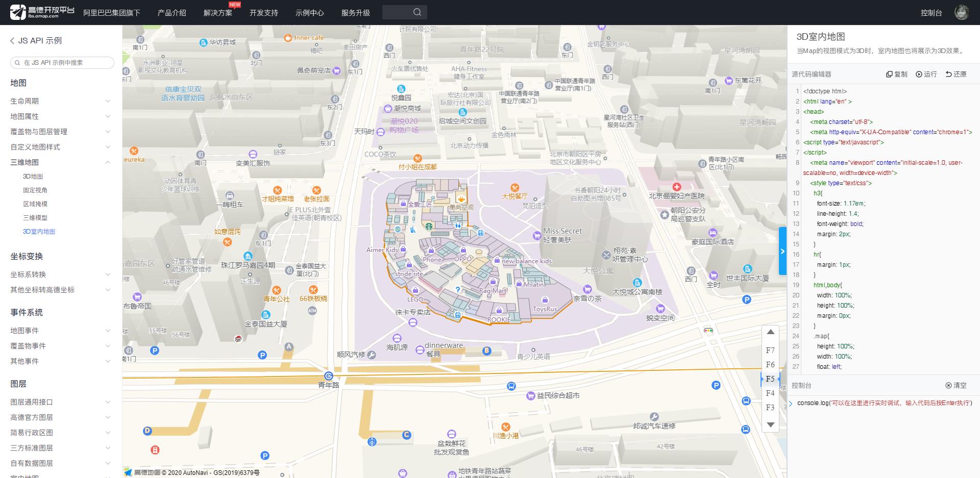The image size is (980, 478).
Task: Select floor F7 in the indoor map
Action: point(770,350)
